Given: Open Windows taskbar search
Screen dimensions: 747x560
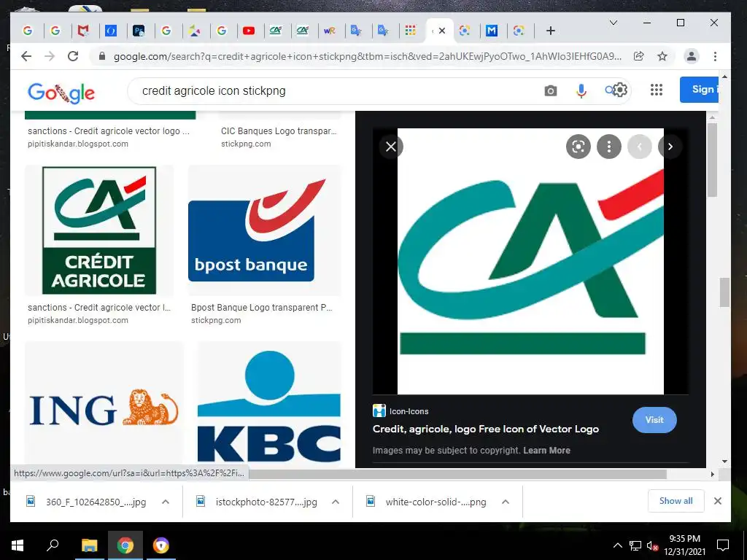Looking at the screenshot, I should coord(53,545).
